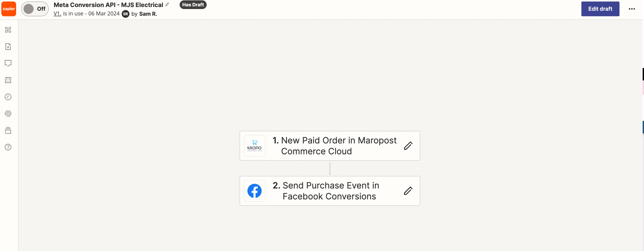
Task: Click the Facebook Conversions app icon
Action: click(255, 191)
